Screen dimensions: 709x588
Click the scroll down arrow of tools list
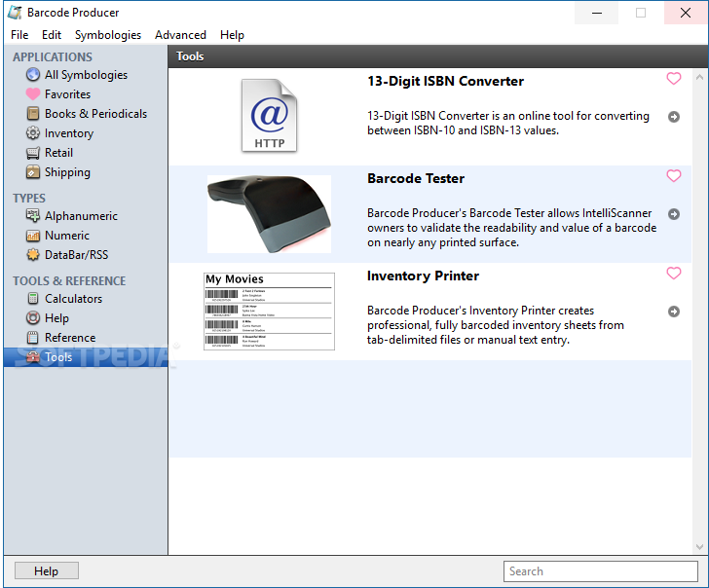pyautogui.click(x=699, y=547)
